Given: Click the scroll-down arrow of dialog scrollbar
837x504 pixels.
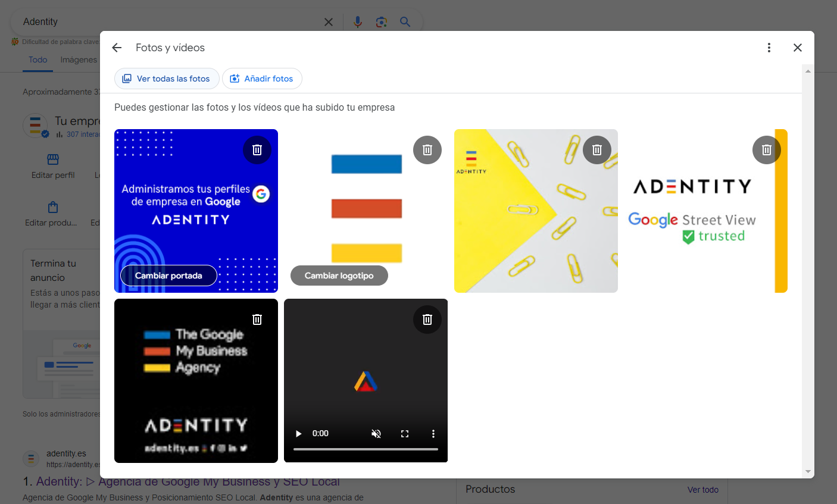Looking at the screenshot, I should pyautogui.click(x=808, y=472).
